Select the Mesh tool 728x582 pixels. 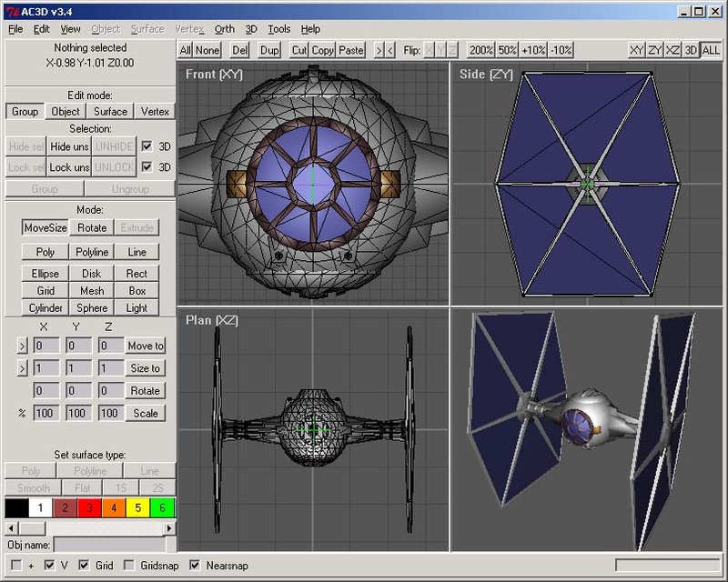pos(92,290)
